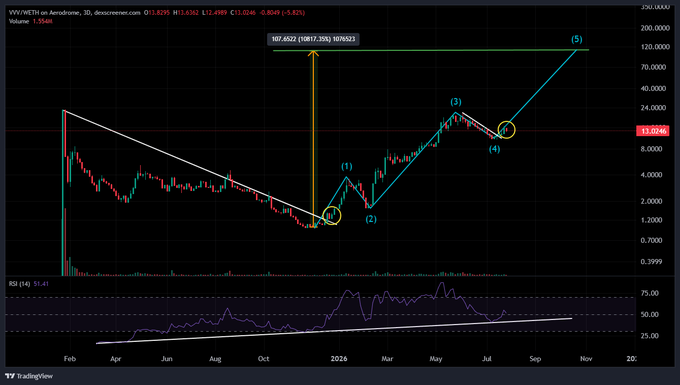Click the May label on time axis
The image size is (680, 385).
[436, 359]
